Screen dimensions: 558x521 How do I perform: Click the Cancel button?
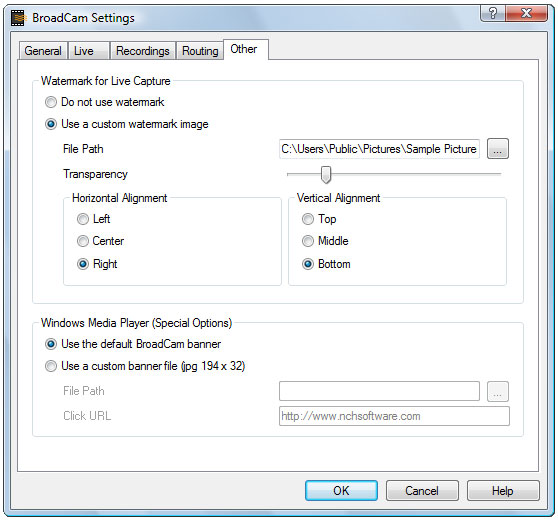tap(422, 491)
